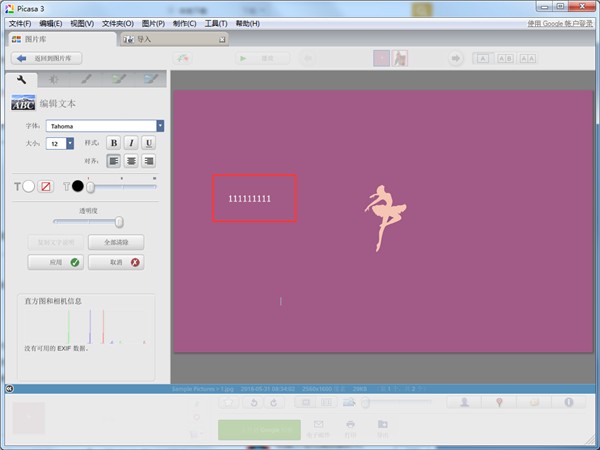The width and height of the screenshot is (600, 450).
Task: Center align the text
Action: (131, 161)
